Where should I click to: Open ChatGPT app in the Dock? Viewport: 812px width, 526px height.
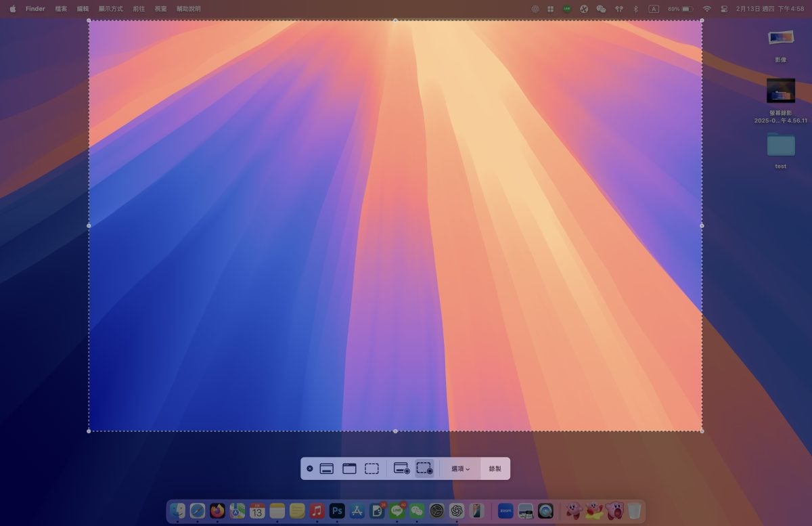click(x=457, y=511)
